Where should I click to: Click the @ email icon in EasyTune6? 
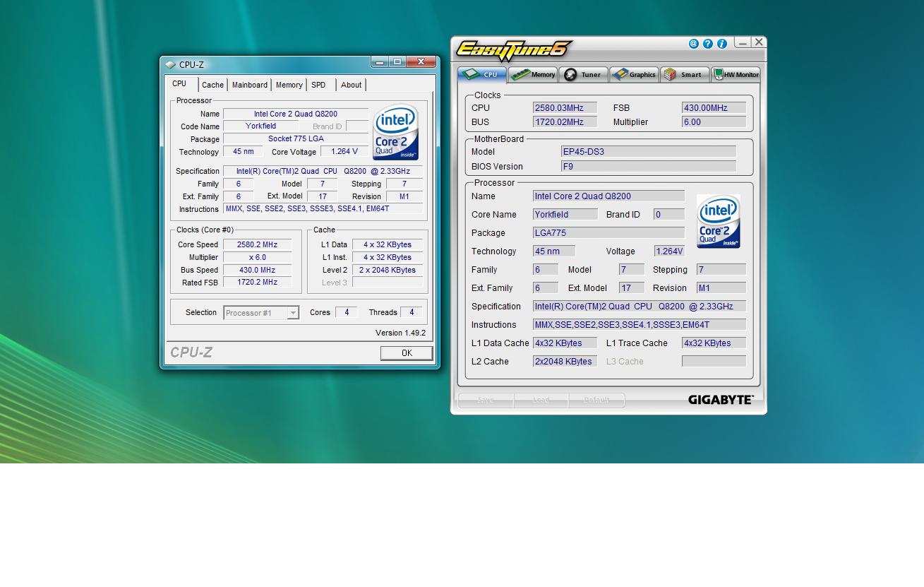(694, 44)
